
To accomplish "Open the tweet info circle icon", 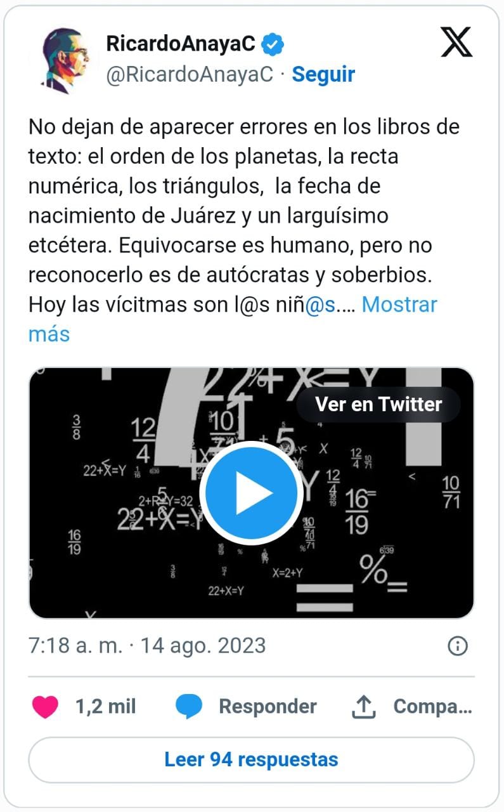I will [458, 646].
